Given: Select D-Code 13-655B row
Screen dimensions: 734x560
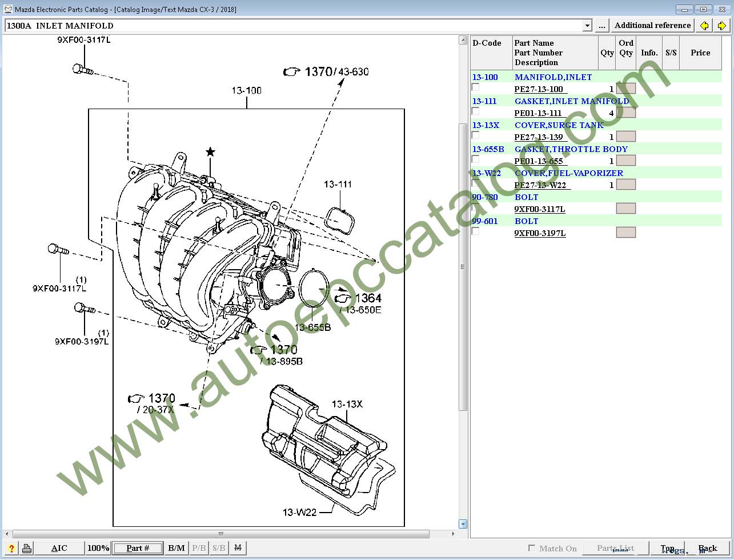Looking at the screenshot, I should [488, 149].
